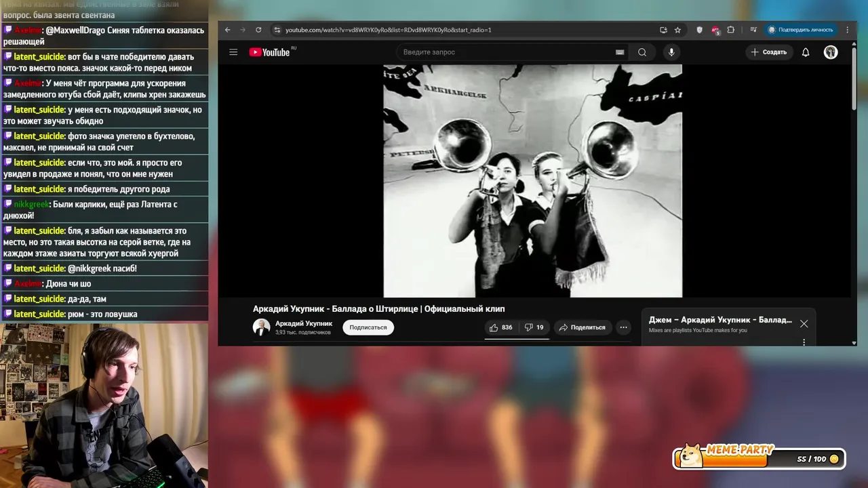Click chat message рюм - это ловушка
This screenshot has width=868, height=488.
point(102,314)
